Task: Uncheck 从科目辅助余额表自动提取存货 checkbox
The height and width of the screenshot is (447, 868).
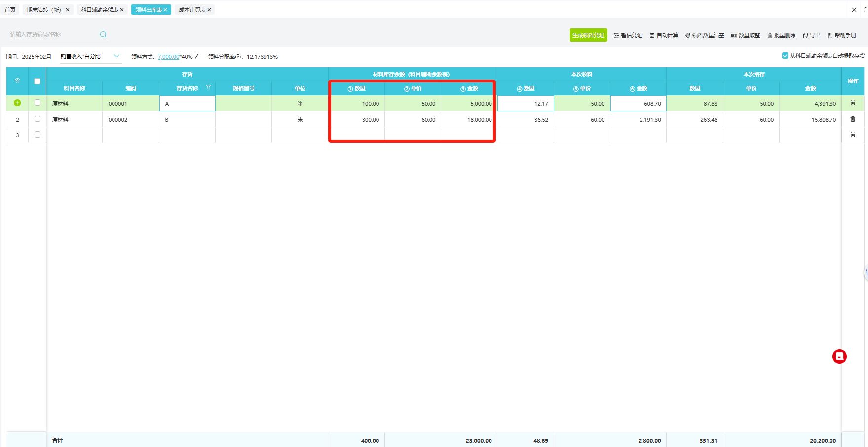Action: [x=785, y=56]
